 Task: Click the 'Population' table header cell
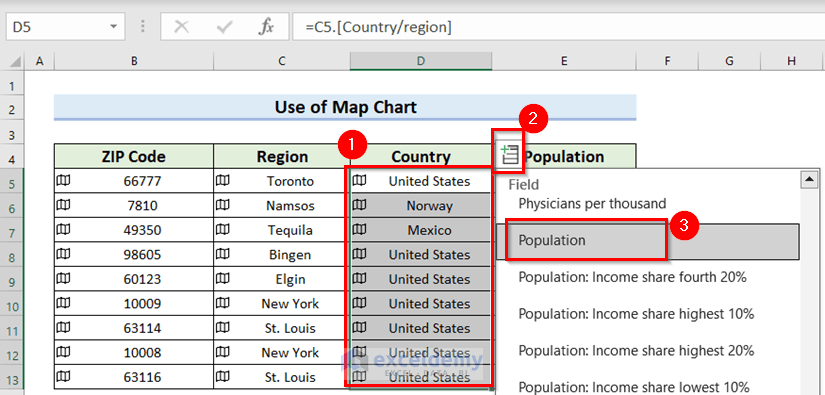[x=564, y=156]
